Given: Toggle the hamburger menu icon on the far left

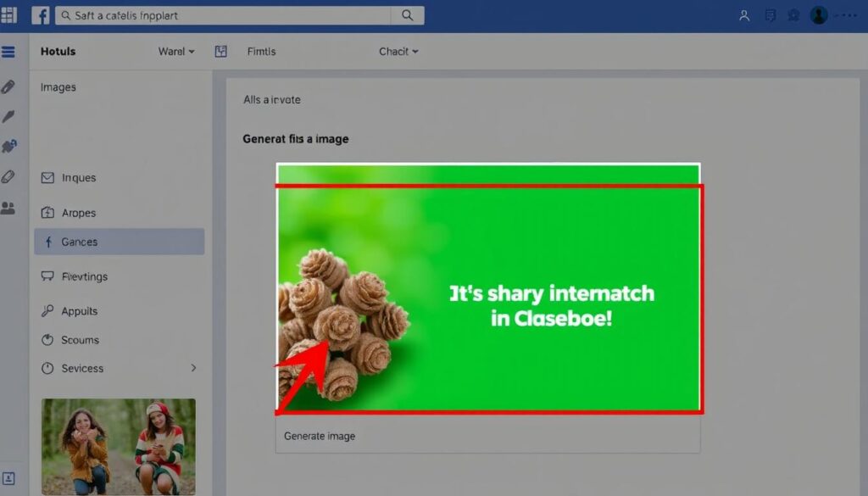Looking at the screenshot, I should tap(9, 51).
